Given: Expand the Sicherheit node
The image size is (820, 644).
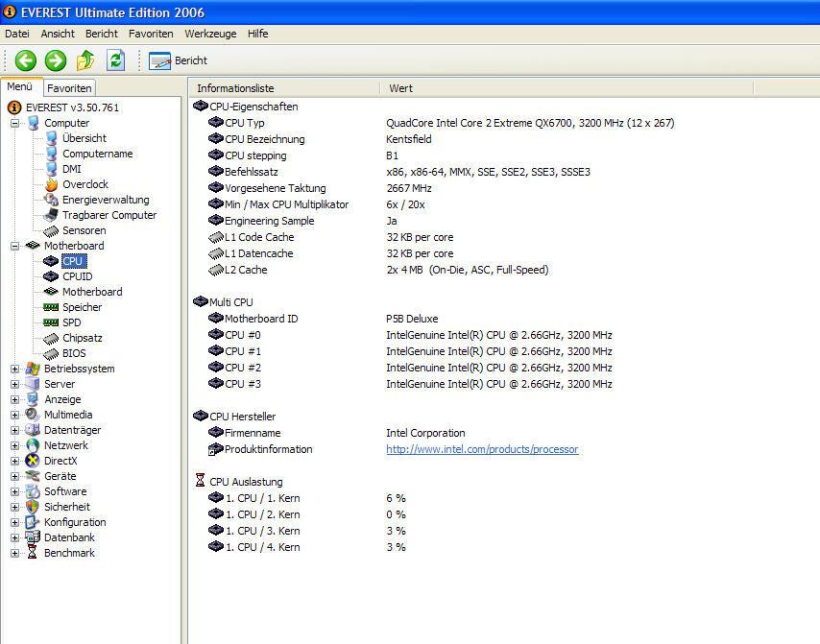Looking at the screenshot, I should tap(14, 507).
